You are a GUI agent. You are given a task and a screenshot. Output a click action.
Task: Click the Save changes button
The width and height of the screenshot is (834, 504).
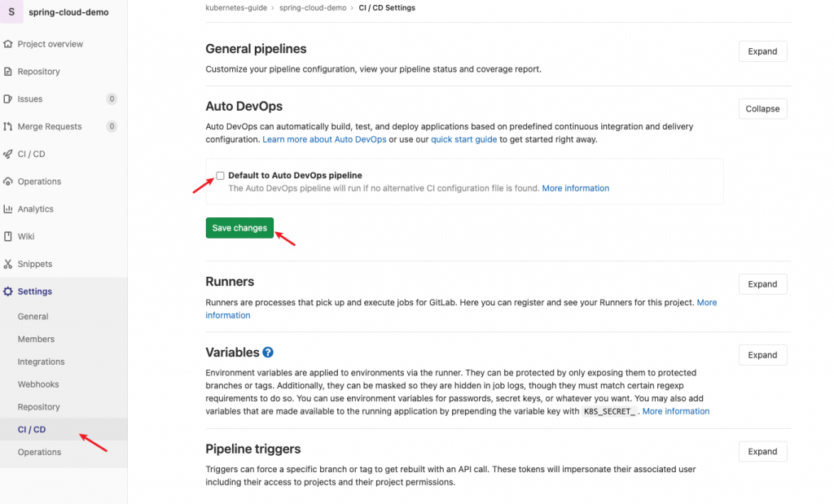(240, 228)
